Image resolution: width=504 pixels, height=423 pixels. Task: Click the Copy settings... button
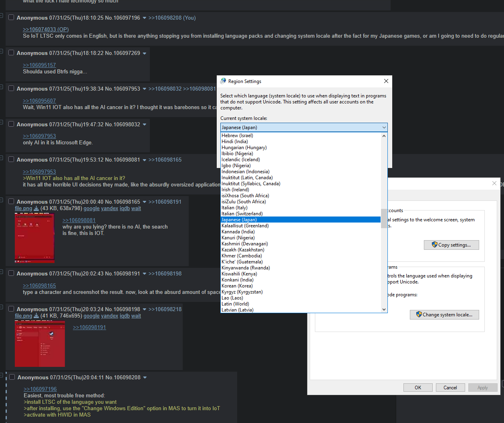pos(451,245)
